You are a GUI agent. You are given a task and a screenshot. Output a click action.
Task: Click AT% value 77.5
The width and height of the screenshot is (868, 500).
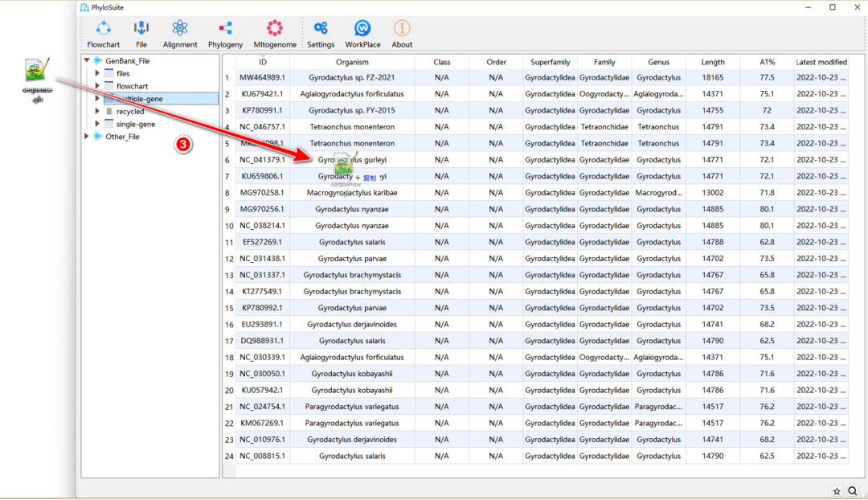[x=768, y=77]
